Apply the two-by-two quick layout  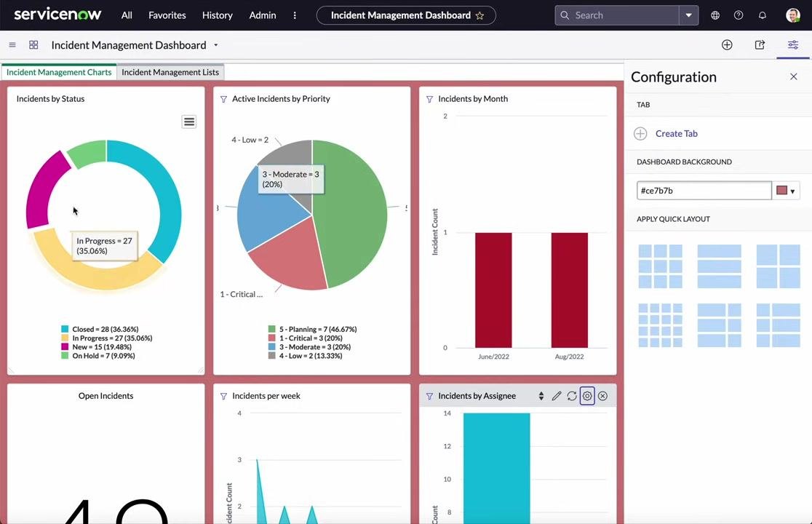point(779,266)
